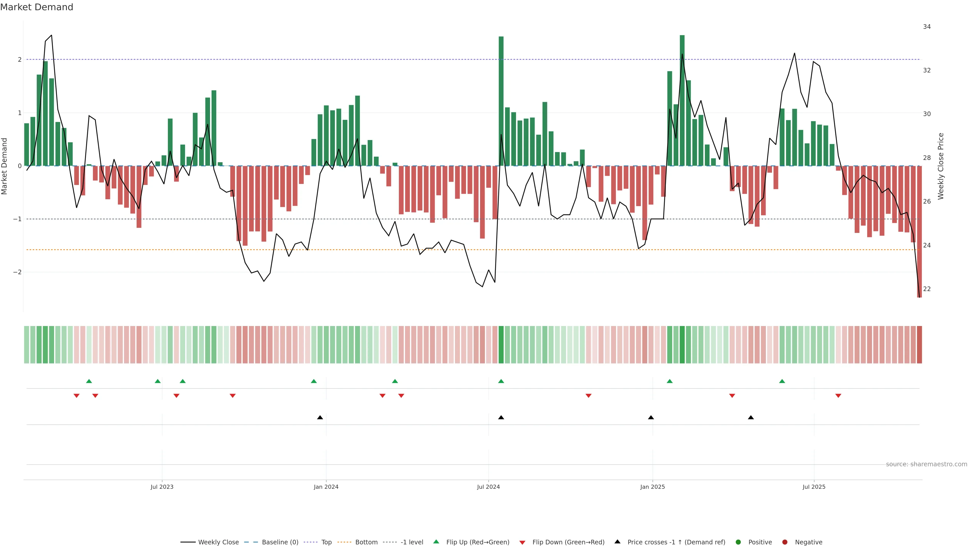Click the black price-cross marker nearest Jan 2025
Image resolution: width=980 pixels, height=551 pixels.
pyautogui.click(x=651, y=418)
